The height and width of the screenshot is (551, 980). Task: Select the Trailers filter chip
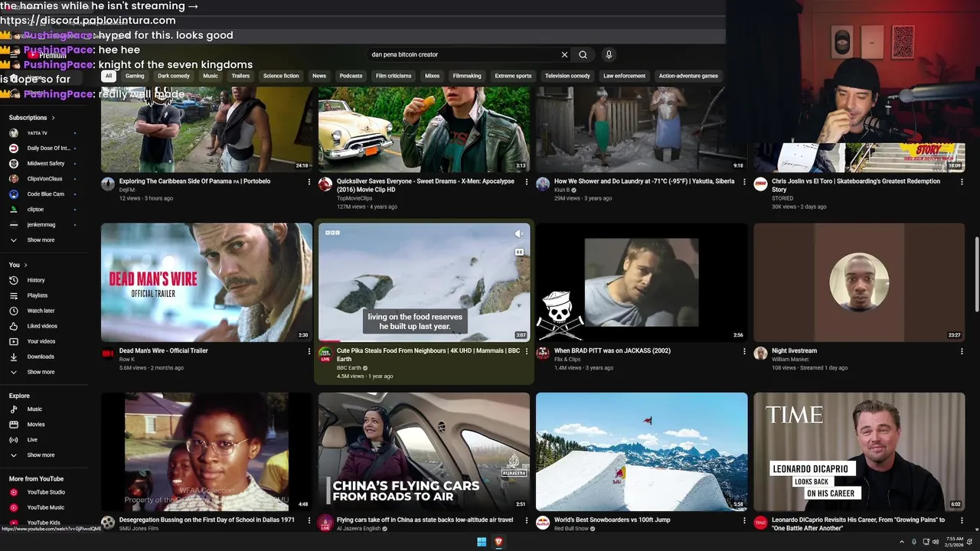coord(240,76)
